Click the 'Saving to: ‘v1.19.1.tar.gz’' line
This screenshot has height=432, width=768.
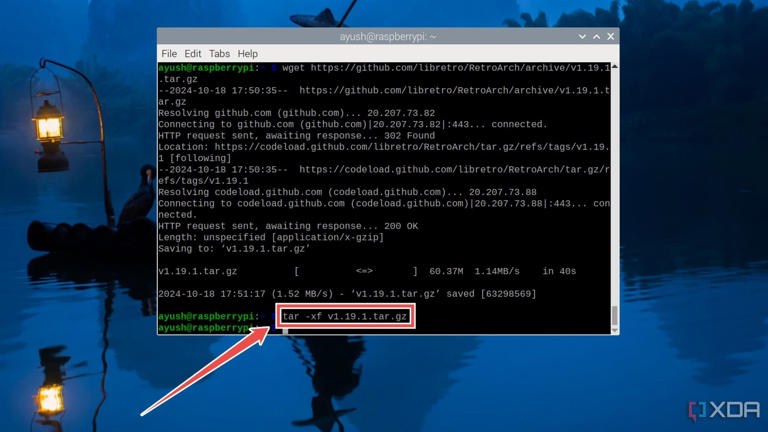click(234, 249)
